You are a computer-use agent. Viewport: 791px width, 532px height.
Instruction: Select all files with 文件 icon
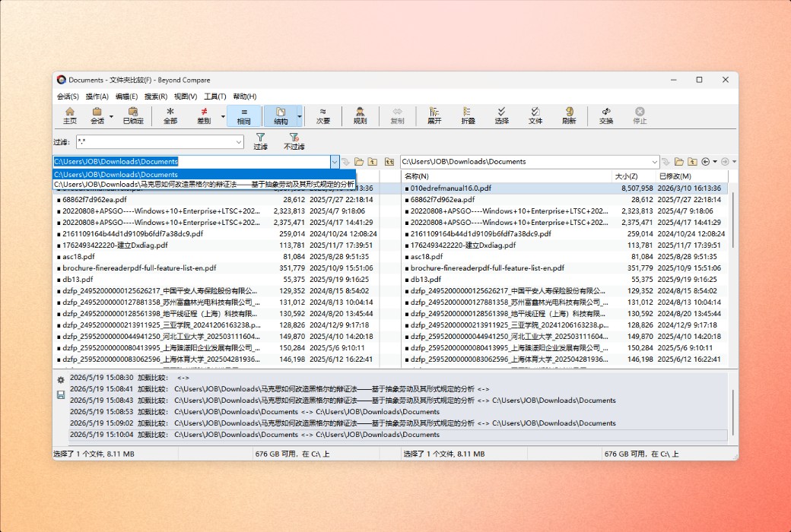pos(535,116)
